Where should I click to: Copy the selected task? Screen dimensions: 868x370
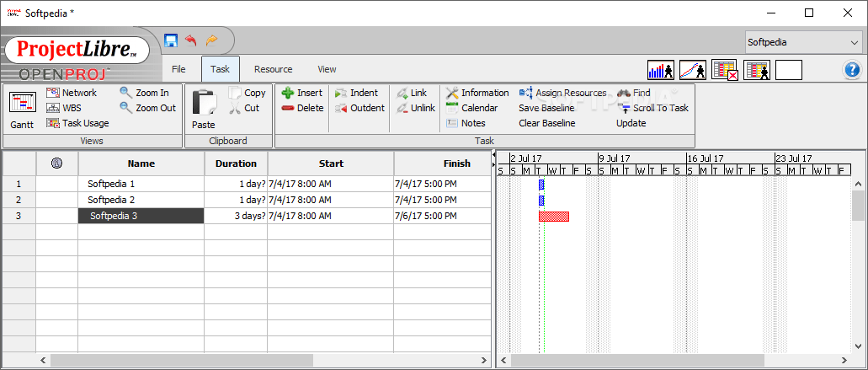click(248, 93)
